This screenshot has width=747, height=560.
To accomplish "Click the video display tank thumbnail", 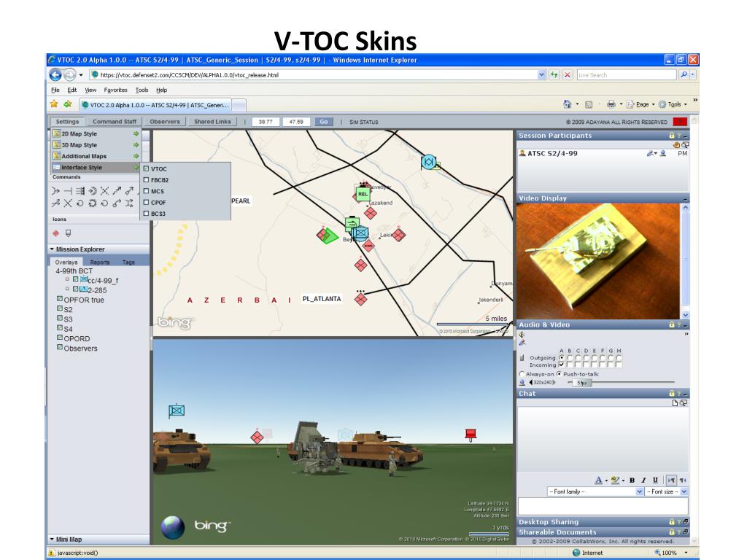I will (x=598, y=262).
